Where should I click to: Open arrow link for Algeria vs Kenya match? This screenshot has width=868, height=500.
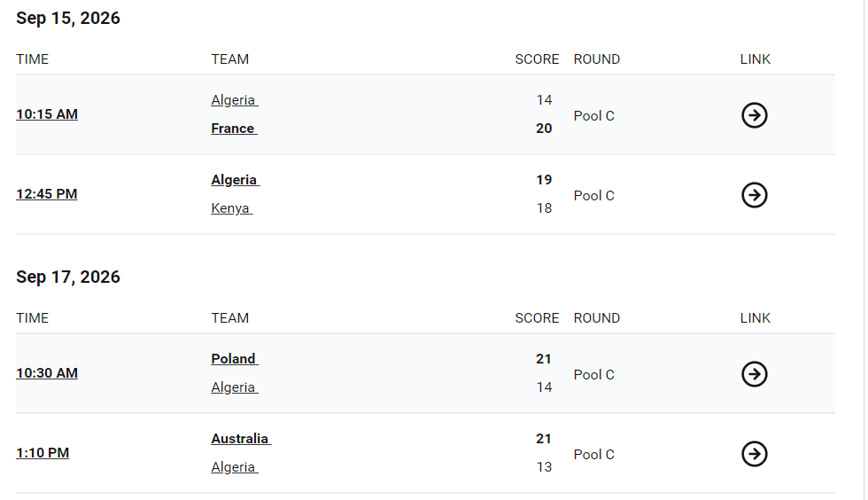[x=754, y=195]
